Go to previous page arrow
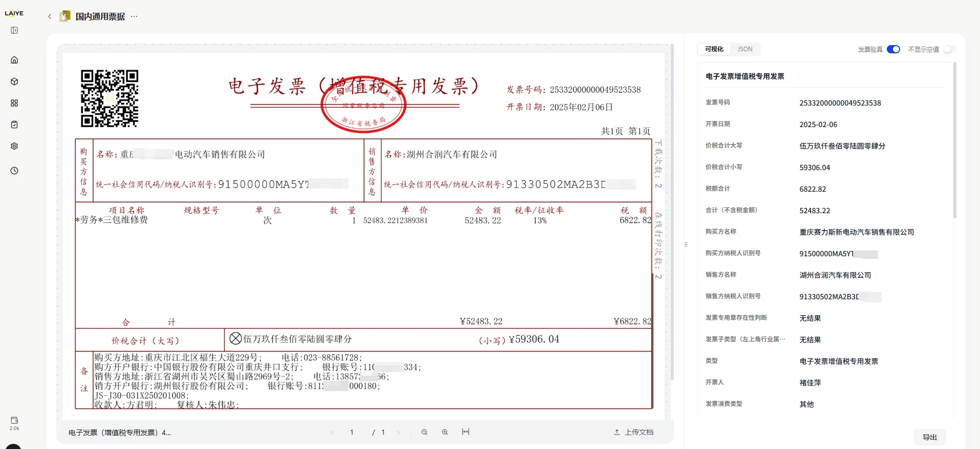The height and width of the screenshot is (449, 980). (x=332, y=433)
